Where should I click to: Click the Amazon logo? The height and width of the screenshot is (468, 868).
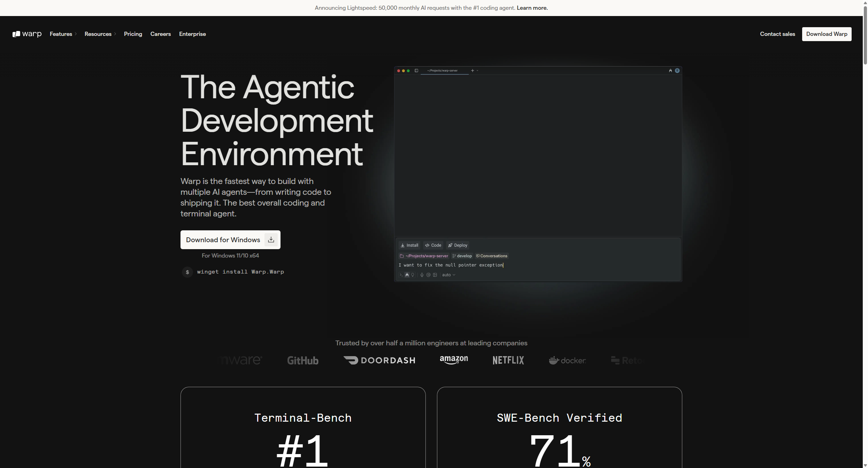pyautogui.click(x=454, y=360)
